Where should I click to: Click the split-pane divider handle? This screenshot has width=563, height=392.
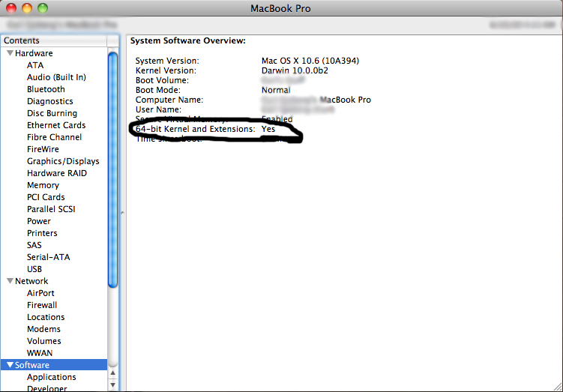[x=122, y=213]
